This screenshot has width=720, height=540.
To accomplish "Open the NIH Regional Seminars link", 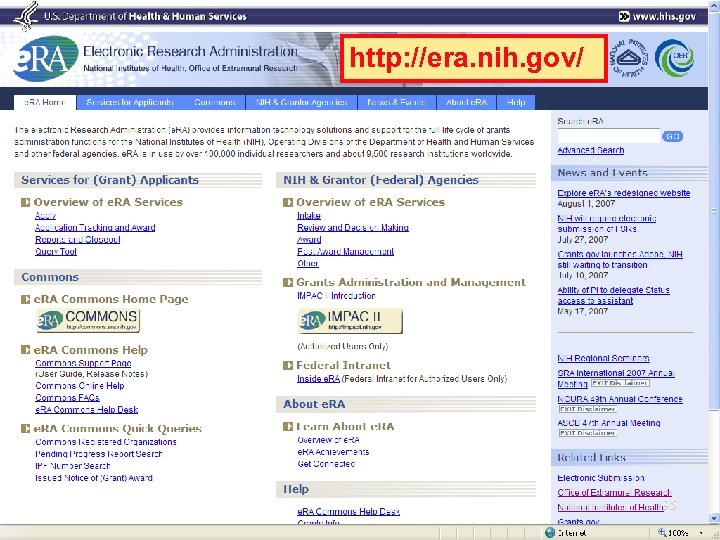I will pos(603,358).
